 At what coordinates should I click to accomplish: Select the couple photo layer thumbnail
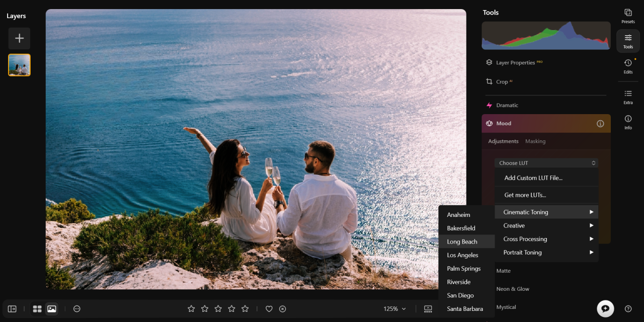pyautogui.click(x=19, y=65)
